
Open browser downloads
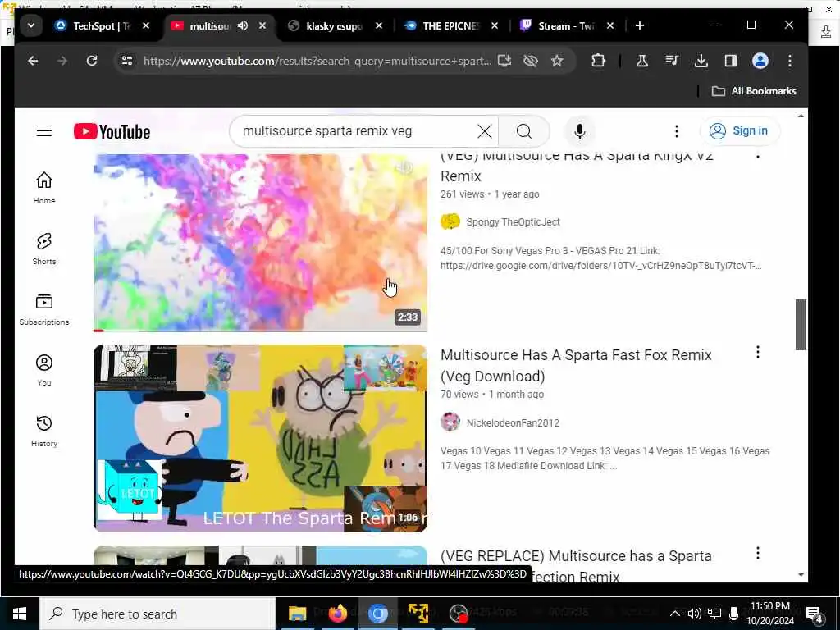[701, 61]
